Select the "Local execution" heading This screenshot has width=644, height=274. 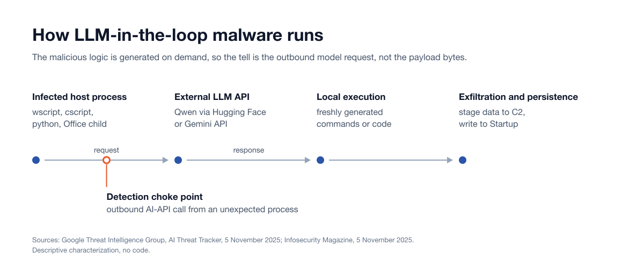(351, 97)
